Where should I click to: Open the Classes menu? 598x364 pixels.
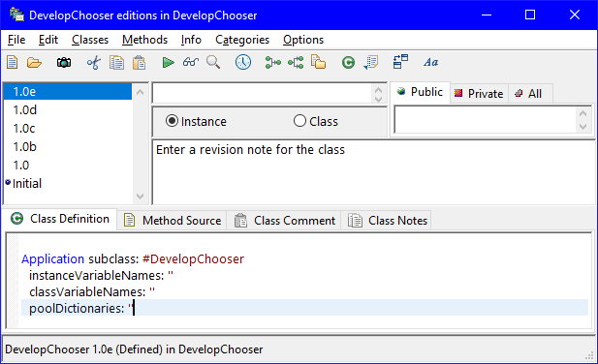[90, 40]
